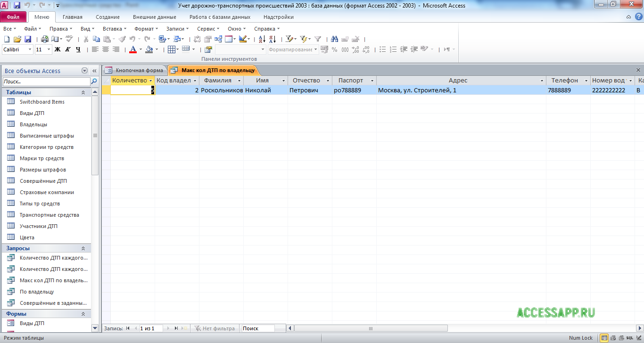Screen dimensions: 644x343
Task: Collapse the Запросы group in navigation pane
Action: [83, 248]
